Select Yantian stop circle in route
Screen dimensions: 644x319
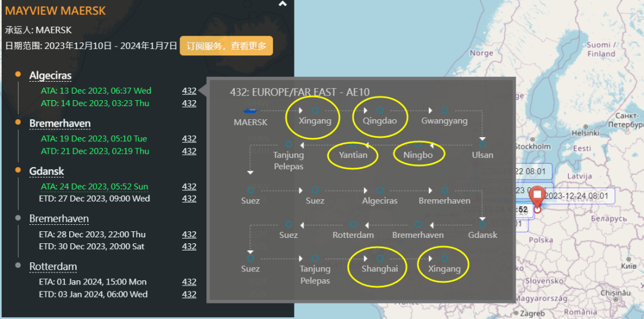(353, 144)
